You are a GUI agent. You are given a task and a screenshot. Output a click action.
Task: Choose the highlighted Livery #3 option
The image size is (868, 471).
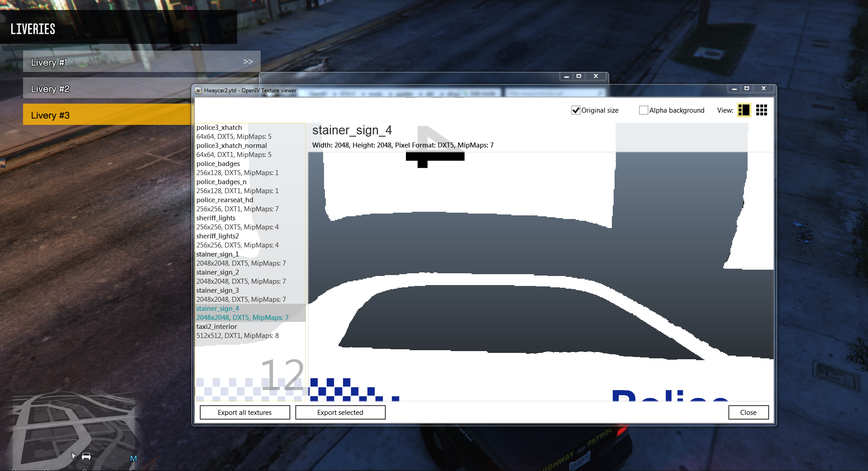107,115
